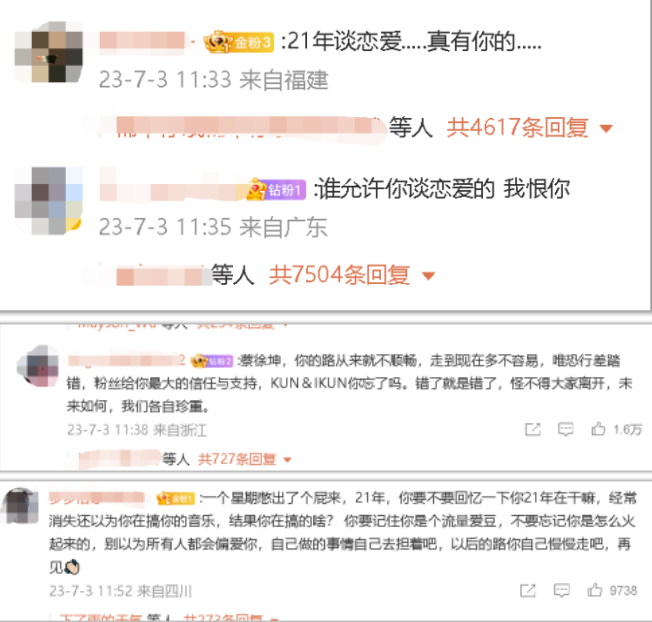The width and height of the screenshot is (652, 622).
Task: Click the 钻粉1 fan badge
Action: (x=277, y=190)
